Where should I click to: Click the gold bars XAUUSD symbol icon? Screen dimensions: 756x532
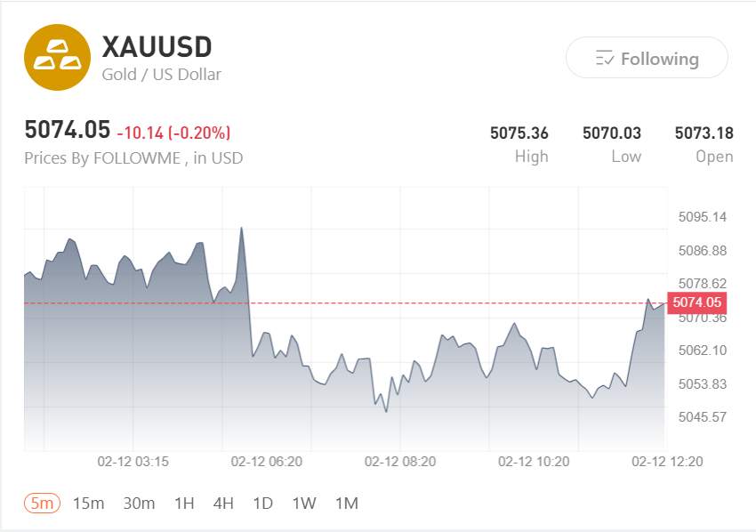click(57, 57)
